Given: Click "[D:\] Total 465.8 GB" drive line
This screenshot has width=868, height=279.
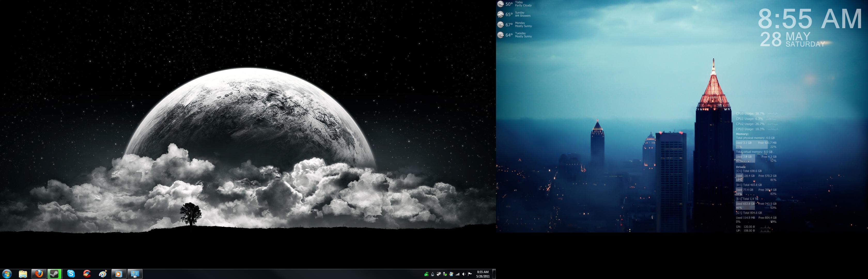Looking at the screenshot, I should pos(749,185).
